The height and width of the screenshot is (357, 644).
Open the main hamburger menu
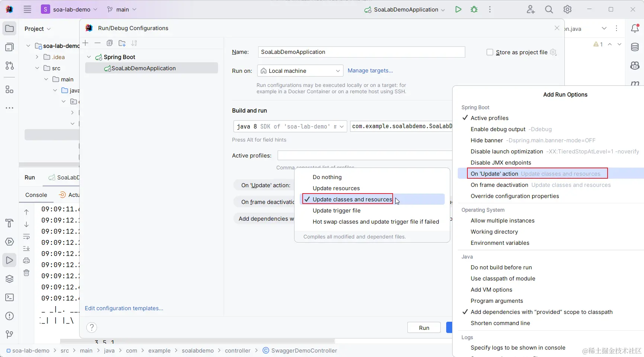click(x=28, y=9)
